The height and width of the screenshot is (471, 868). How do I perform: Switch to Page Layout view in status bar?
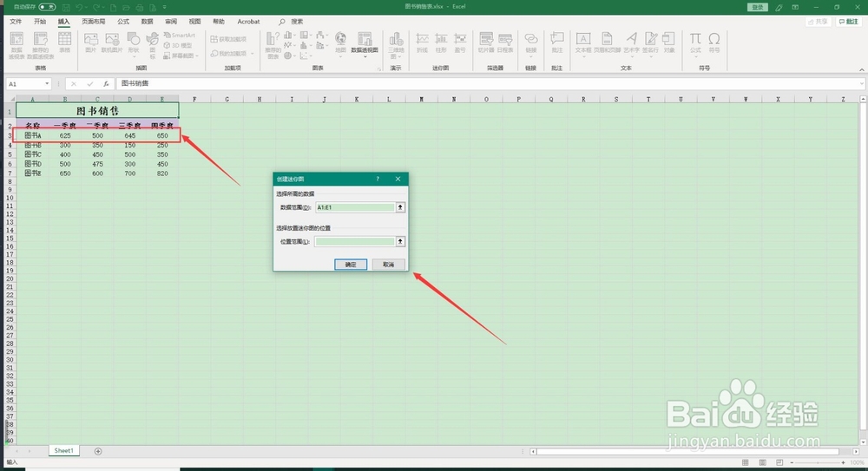click(762, 462)
